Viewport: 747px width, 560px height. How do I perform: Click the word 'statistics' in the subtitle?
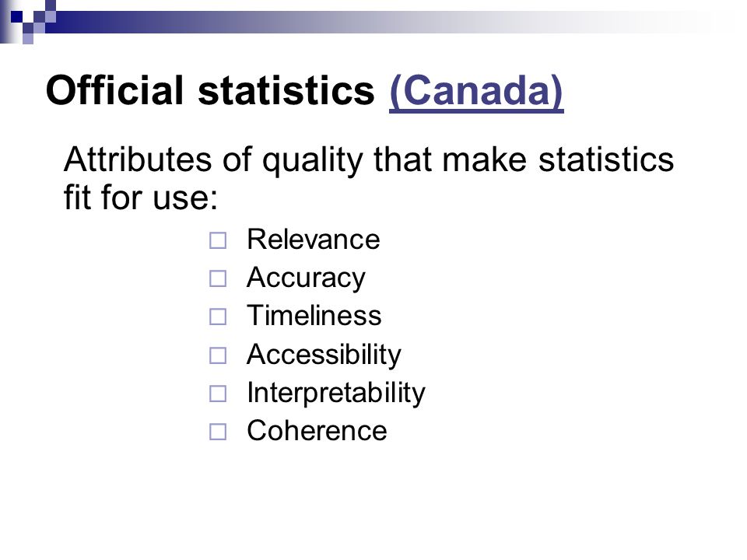606,159
